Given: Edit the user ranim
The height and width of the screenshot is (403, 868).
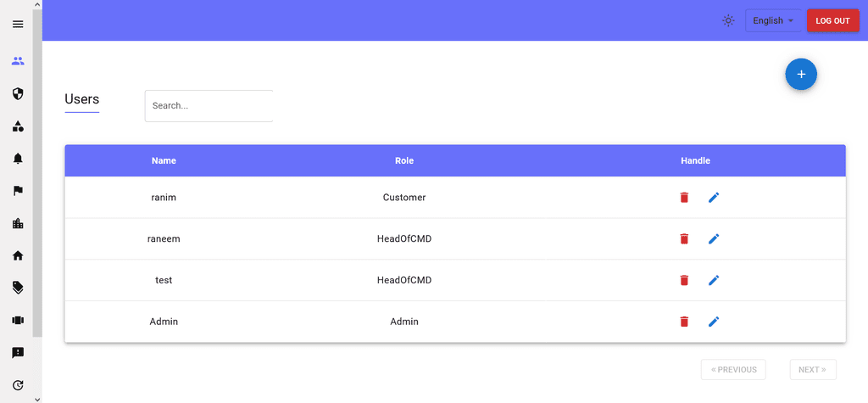Looking at the screenshot, I should tap(714, 198).
